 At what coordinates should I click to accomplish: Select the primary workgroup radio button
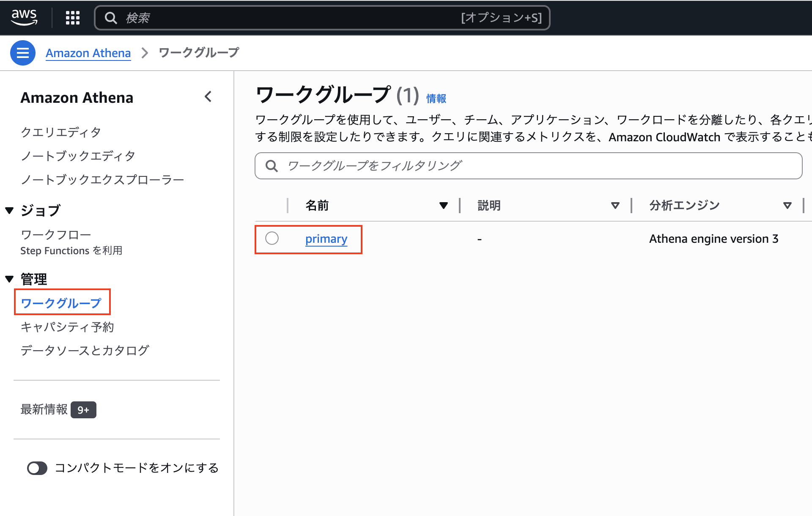point(272,239)
